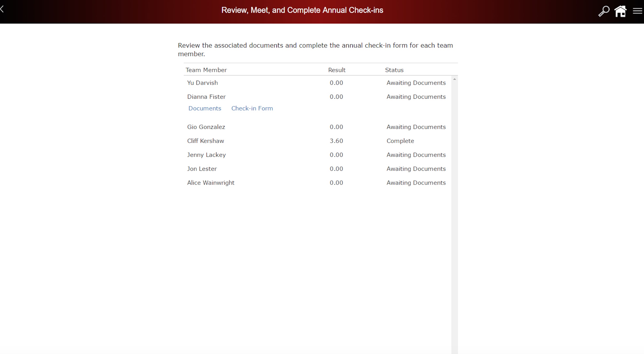Image resolution: width=644 pixels, height=354 pixels.
Task: Open Documents link for Dianna Fister
Action: (204, 108)
